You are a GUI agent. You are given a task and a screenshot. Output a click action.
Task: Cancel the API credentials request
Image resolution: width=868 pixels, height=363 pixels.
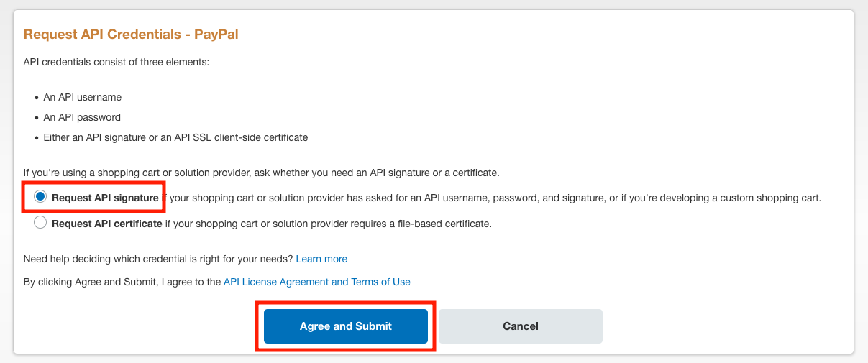click(521, 326)
